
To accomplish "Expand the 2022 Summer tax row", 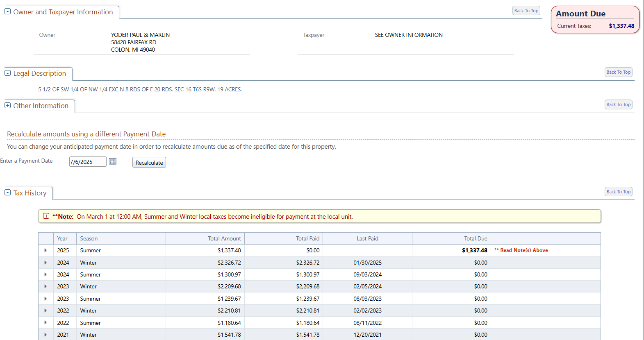I will tap(46, 323).
